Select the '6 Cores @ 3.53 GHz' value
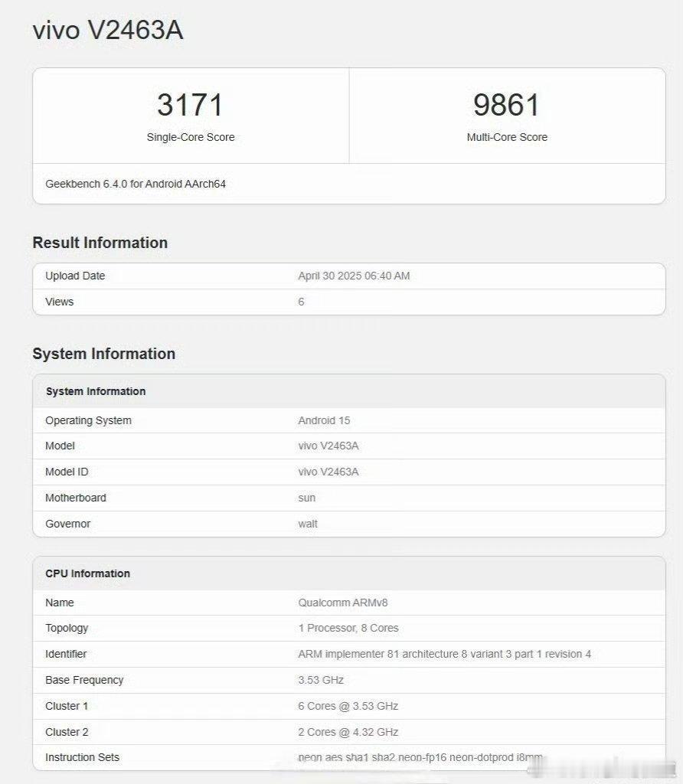Image resolution: width=683 pixels, height=784 pixels. (x=348, y=707)
